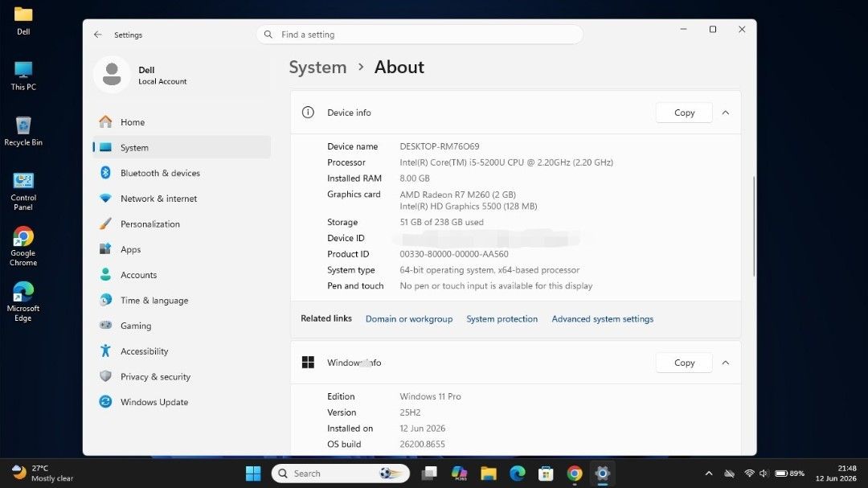The image size is (868, 488).
Task: Open the volume speaker tray icon
Action: (x=764, y=473)
